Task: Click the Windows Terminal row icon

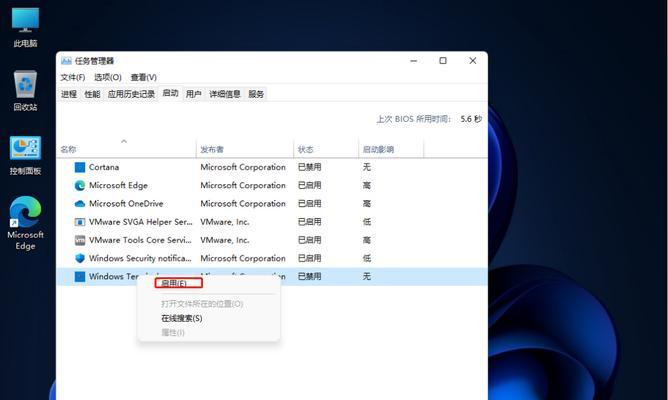Action: click(80, 276)
